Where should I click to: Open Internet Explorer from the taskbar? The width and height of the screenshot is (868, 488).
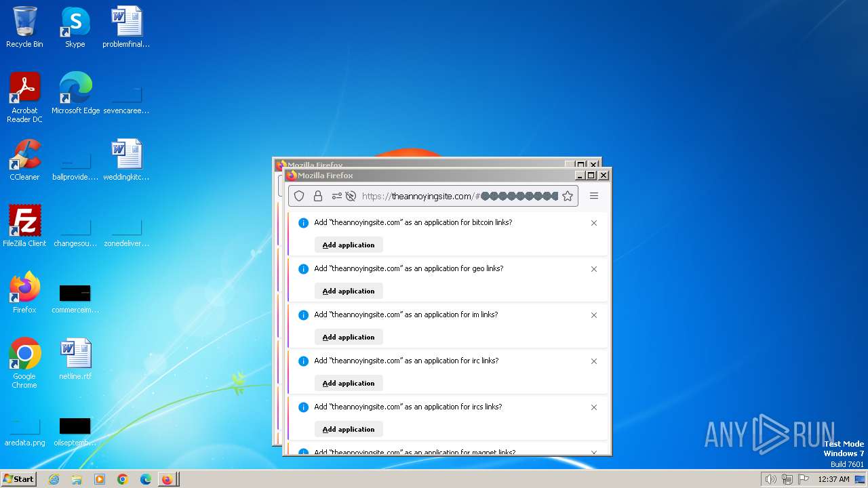54,479
